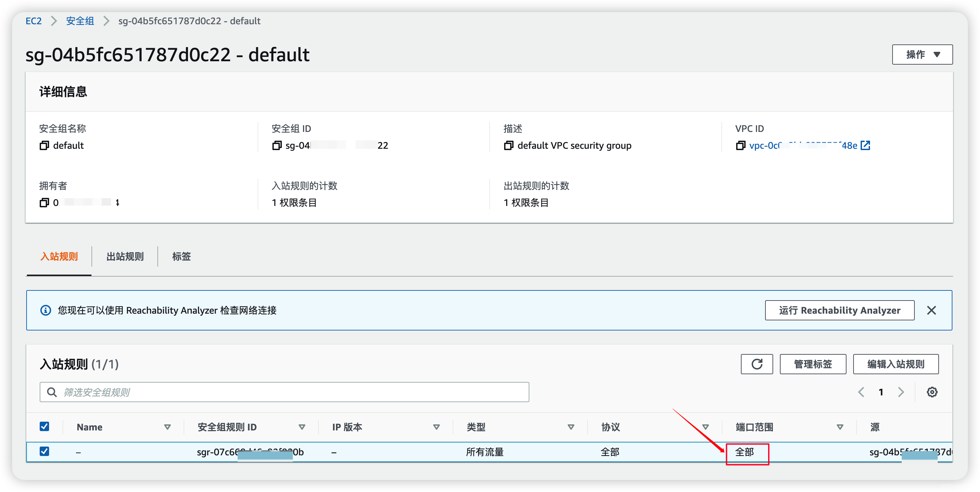The image size is (980, 492).
Task: Click 管理标签 button
Action: pyautogui.click(x=813, y=364)
